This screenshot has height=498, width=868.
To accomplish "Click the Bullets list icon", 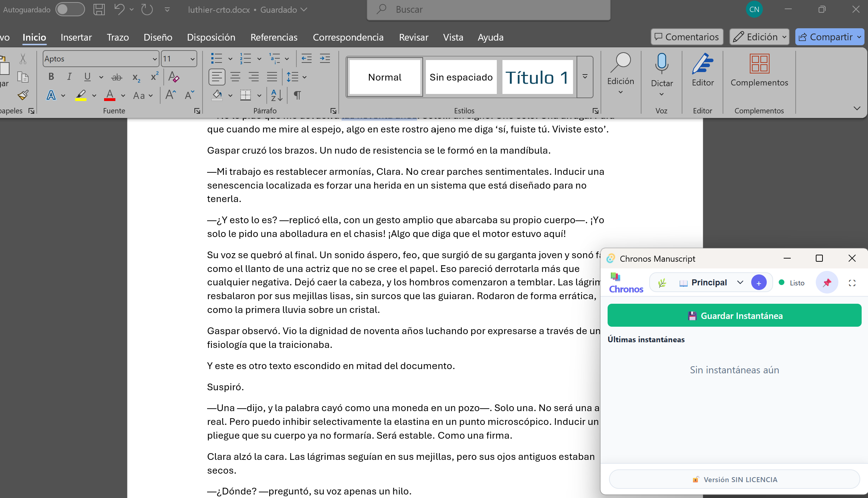I will (x=216, y=58).
